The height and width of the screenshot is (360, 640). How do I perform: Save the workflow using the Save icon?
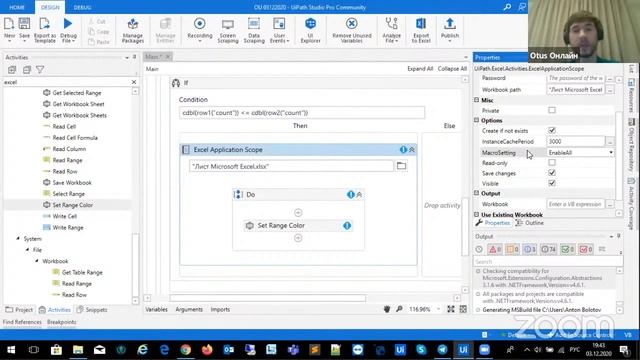coord(24,29)
